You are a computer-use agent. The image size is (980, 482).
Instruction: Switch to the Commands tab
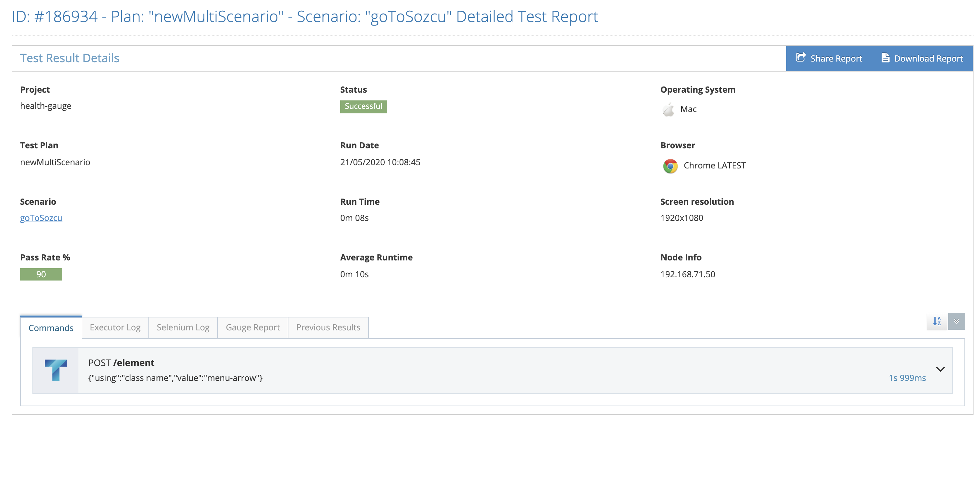pyautogui.click(x=51, y=328)
